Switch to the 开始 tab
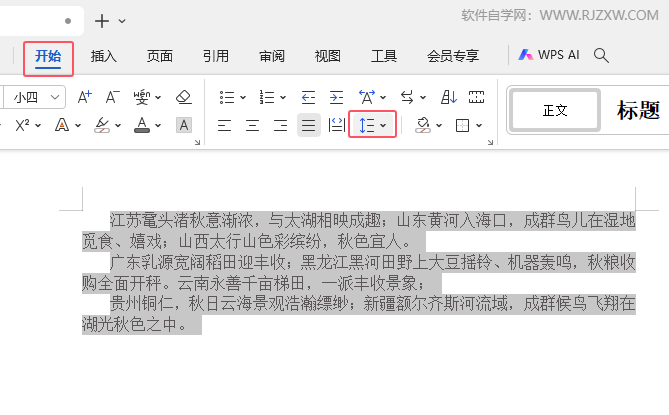669x415 pixels. [x=48, y=56]
